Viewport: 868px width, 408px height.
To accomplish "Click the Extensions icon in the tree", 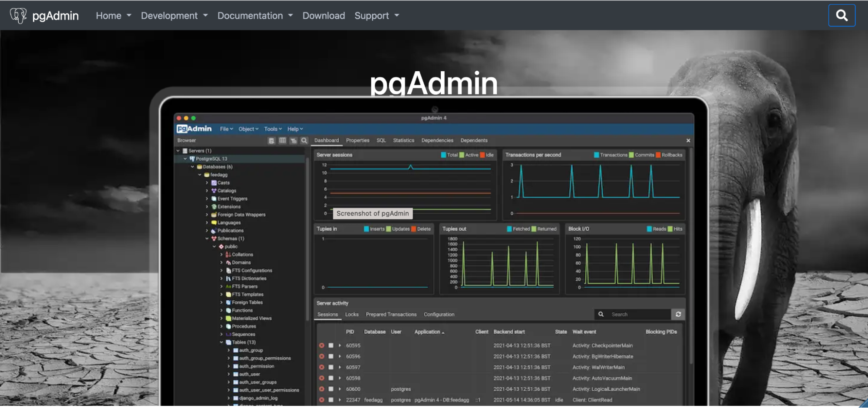I will coord(214,207).
